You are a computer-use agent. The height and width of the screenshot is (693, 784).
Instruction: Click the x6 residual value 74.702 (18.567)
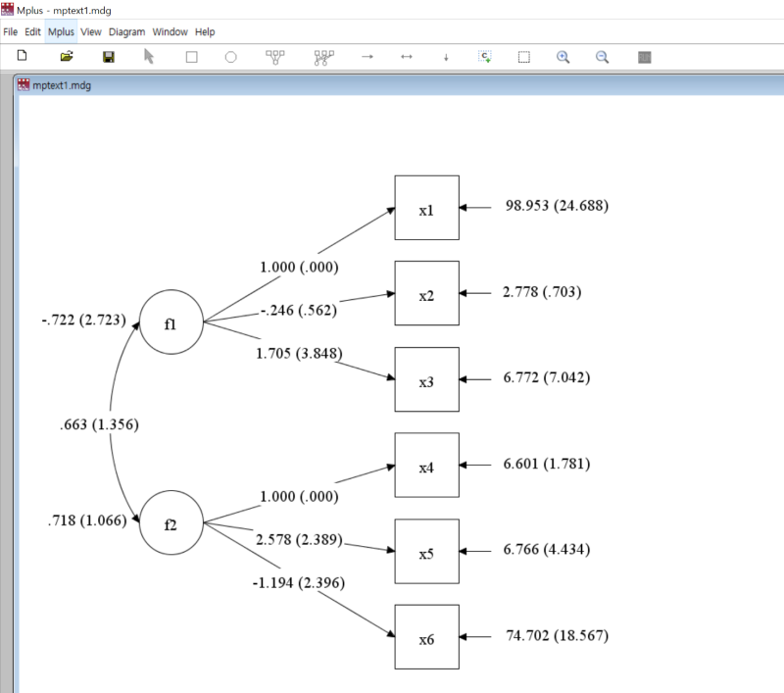coord(558,635)
